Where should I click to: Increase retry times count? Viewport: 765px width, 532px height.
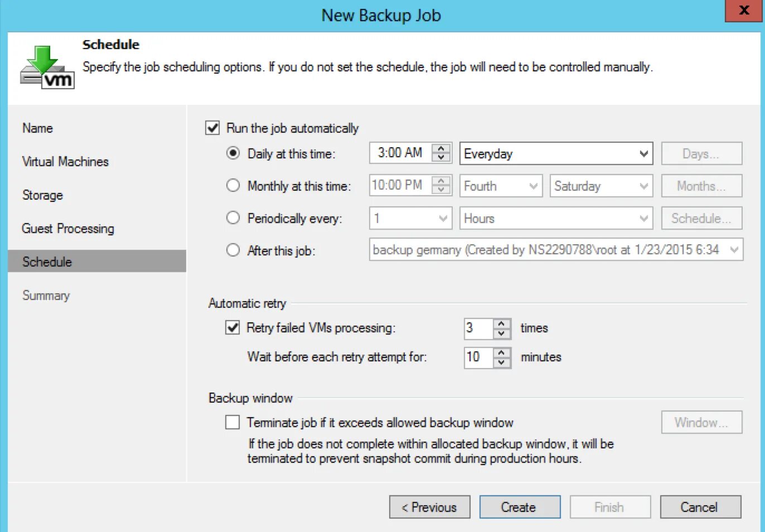pos(502,323)
